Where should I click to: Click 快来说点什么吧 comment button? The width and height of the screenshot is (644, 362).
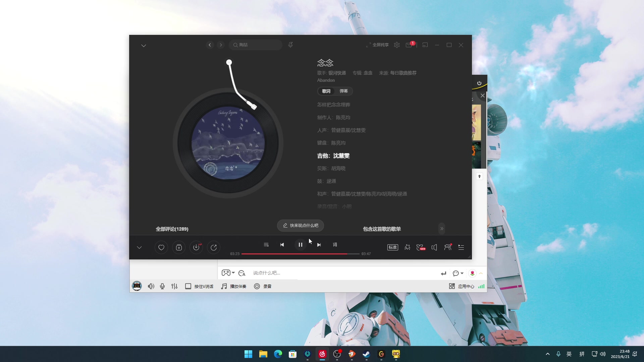tap(301, 226)
